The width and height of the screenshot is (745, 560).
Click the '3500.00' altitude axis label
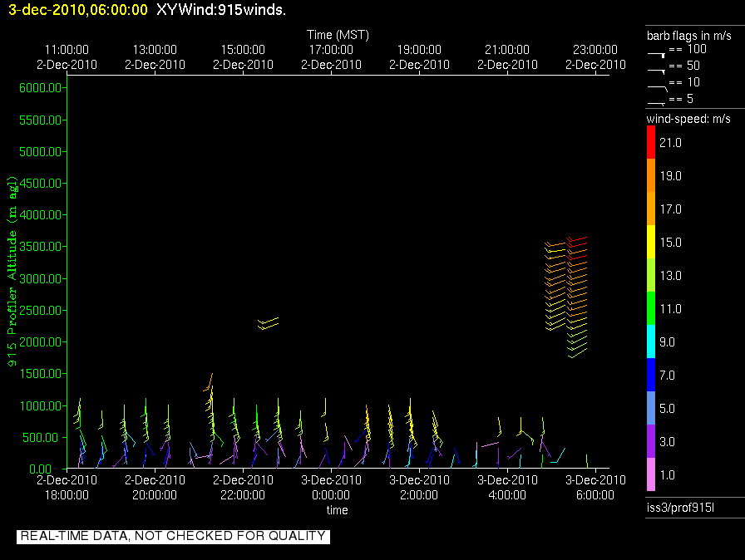click(41, 247)
